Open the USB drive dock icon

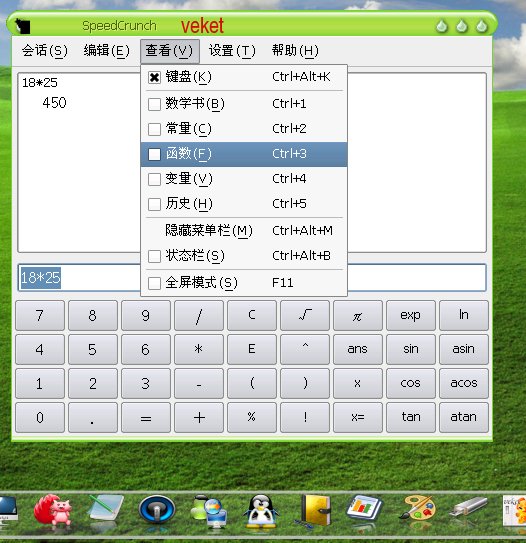pyautogui.click(x=469, y=508)
